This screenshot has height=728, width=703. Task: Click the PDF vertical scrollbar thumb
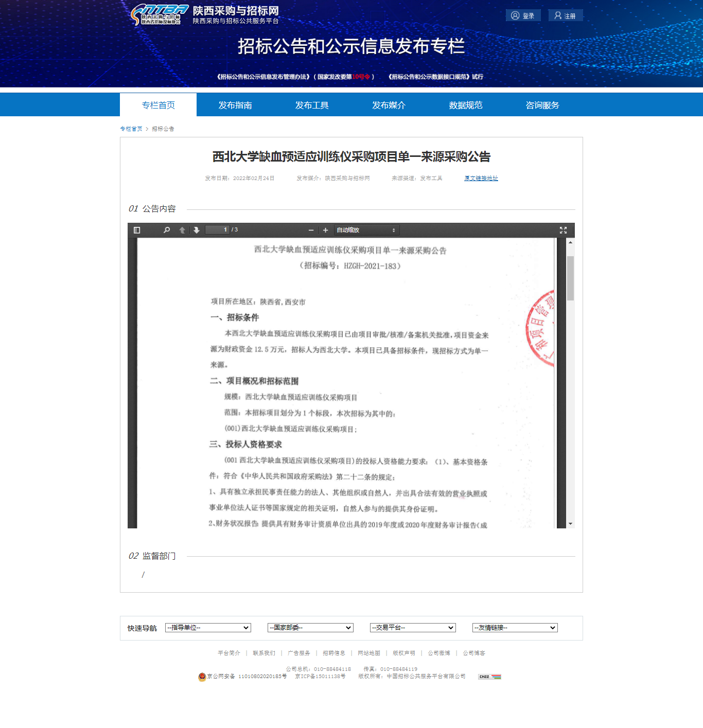click(x=570, y=278)
